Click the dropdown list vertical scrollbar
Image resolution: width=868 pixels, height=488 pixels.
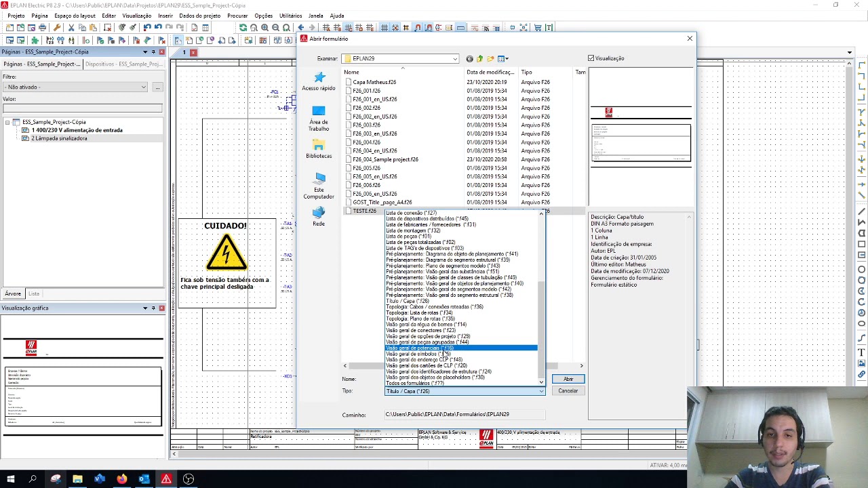[541, 298]
